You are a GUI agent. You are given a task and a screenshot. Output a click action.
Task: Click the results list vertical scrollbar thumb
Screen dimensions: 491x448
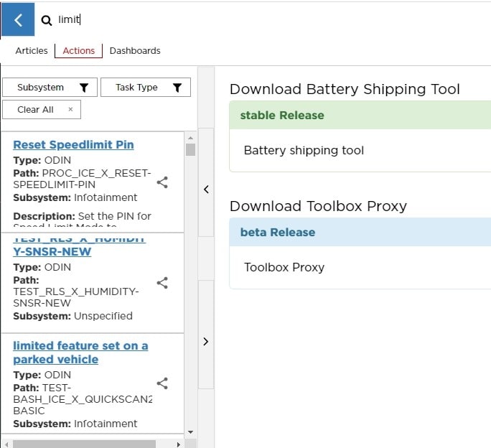[x=190, y=149]
